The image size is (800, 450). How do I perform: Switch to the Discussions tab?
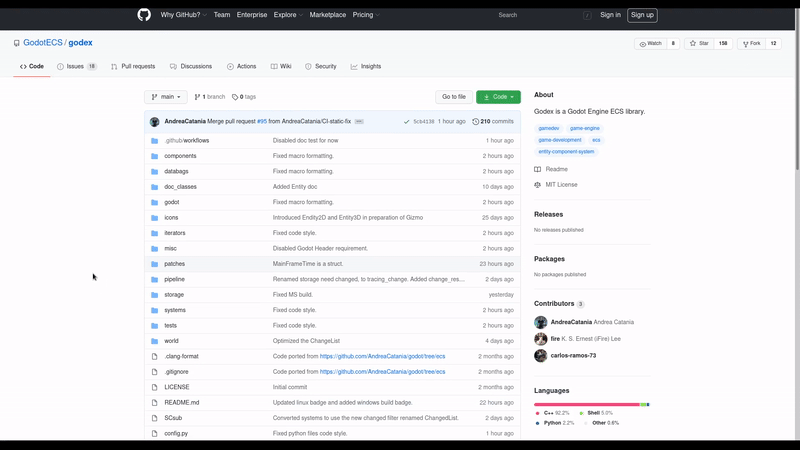click(x=191, y=66)
